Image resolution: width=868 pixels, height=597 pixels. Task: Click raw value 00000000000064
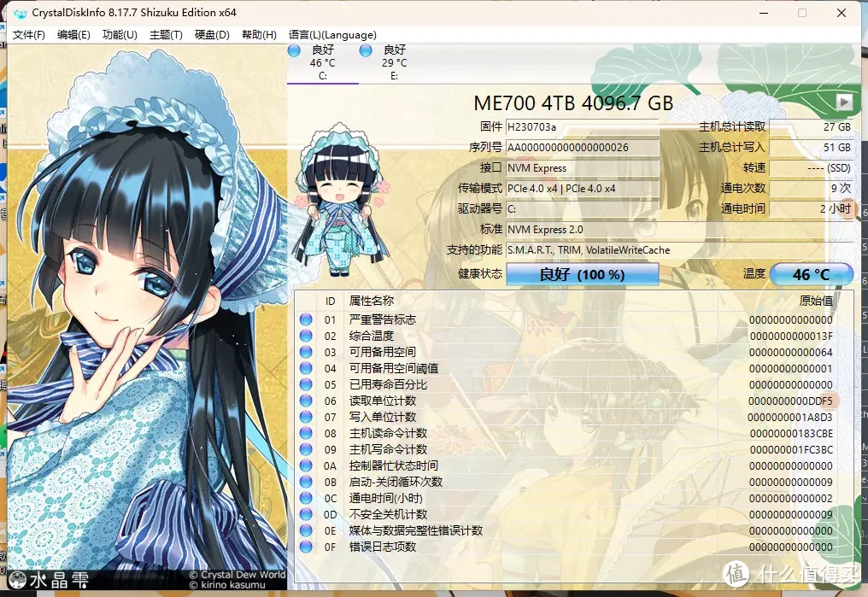tap(791, 352)
